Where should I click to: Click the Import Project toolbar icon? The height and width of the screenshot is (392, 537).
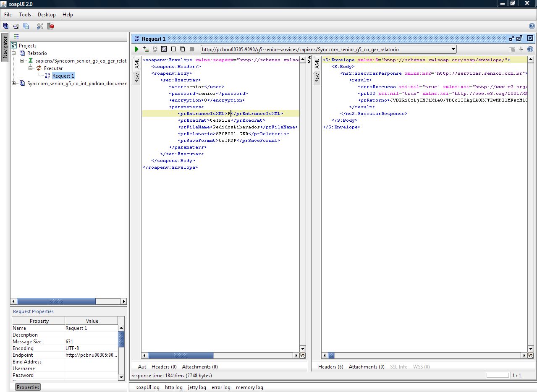click(16, 26)
